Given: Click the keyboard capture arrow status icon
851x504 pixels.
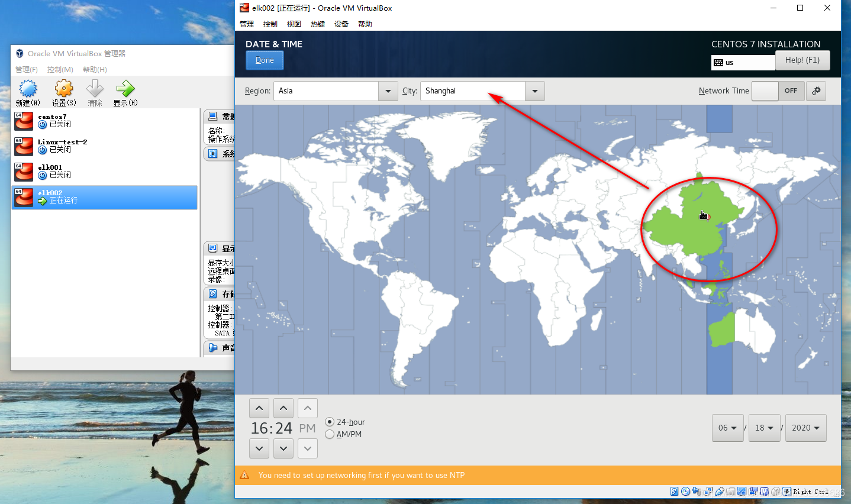Looking at the screenshot, I should point(787,491).
